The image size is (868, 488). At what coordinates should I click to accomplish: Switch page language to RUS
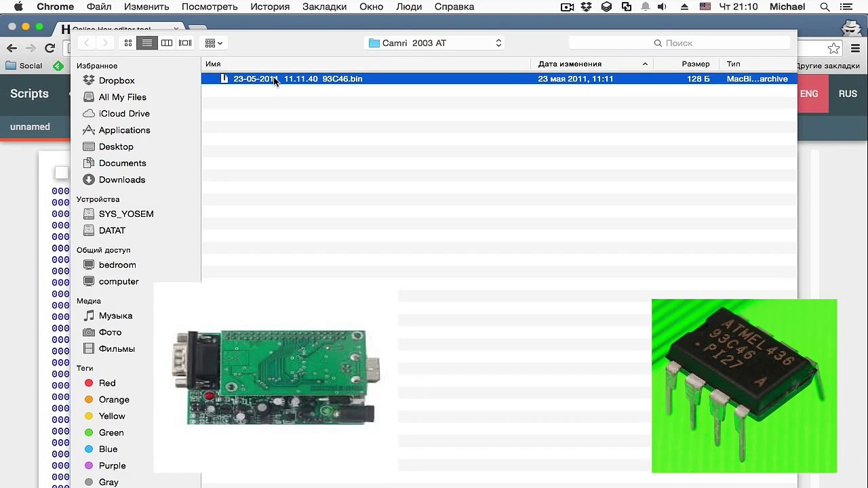(848, 94)
